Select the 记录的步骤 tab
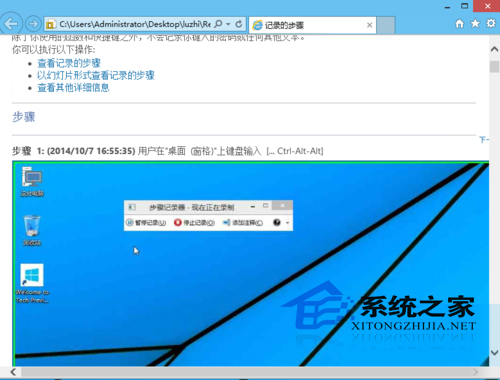This screenshot has height=380, width=500. tap(312, 25)
